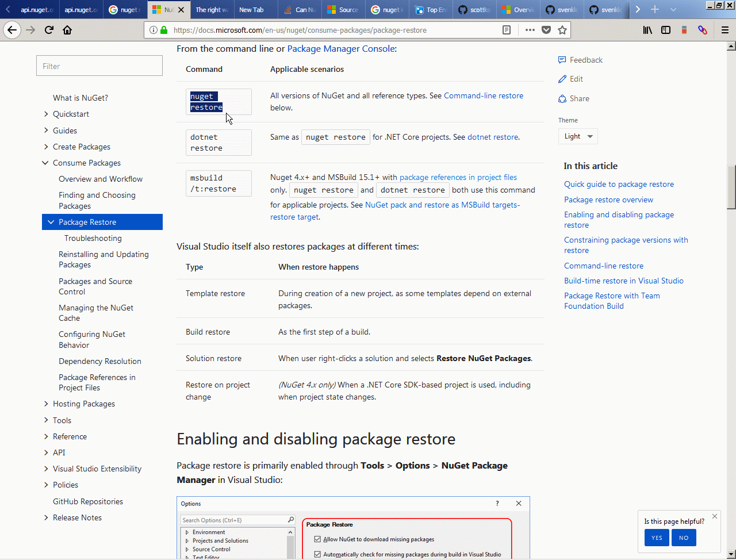Image resolution: width=736 pixels, height=560 pixels.
Task: Reload the current page
Action: click(49, 30)
